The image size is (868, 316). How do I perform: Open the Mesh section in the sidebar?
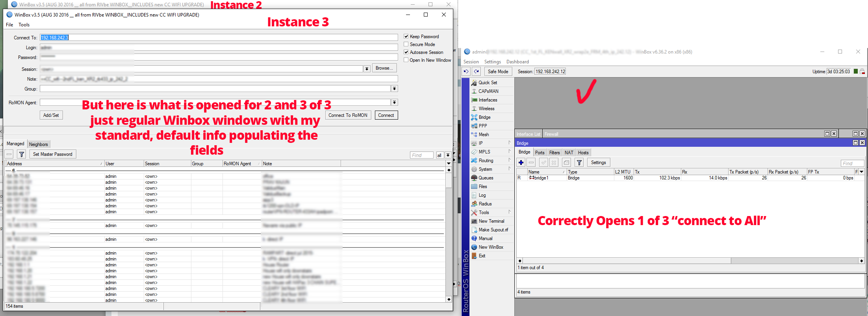[484, 135]
